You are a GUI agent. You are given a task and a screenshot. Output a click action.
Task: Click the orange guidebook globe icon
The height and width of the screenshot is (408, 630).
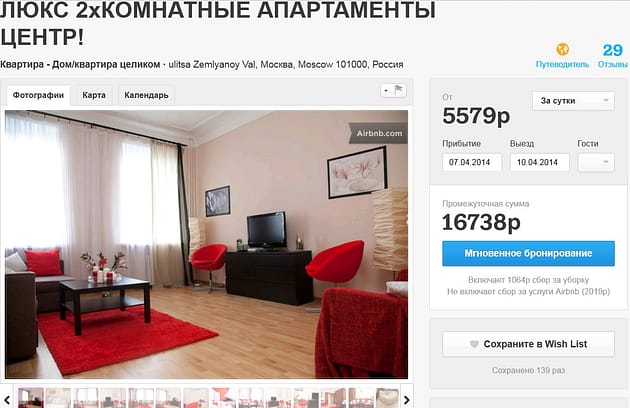click(x=562, y=49)
